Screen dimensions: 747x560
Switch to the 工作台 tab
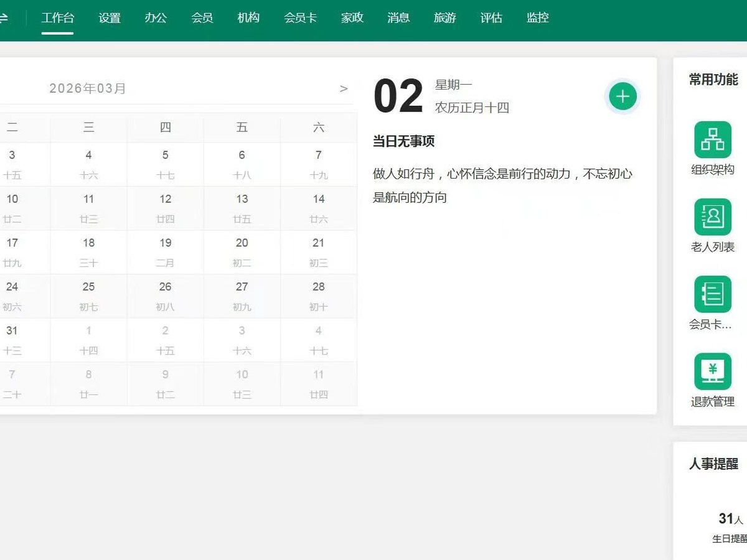[57, 17]
